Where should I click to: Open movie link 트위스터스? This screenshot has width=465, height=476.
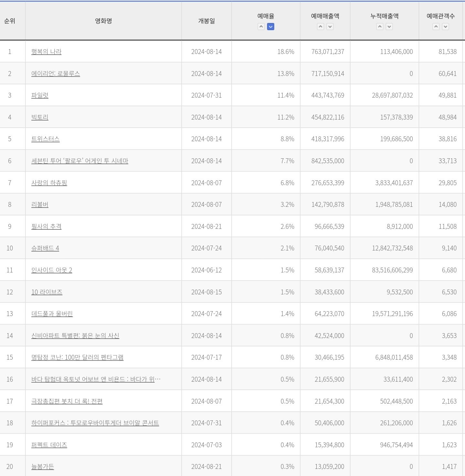[46, 139]
